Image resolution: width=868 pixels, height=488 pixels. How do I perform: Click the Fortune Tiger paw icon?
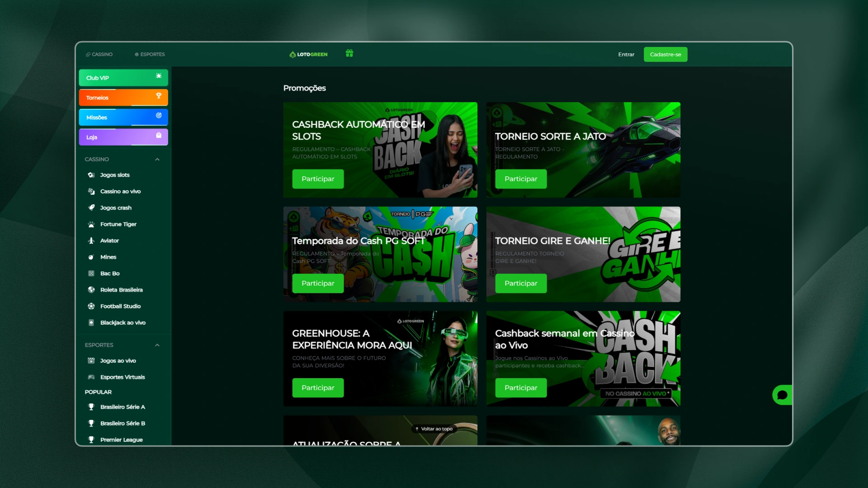tap(91, 224)
